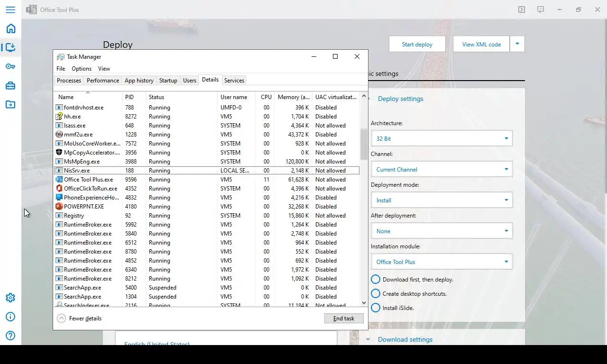The image size is (607, 364).
Task: Click the SearchIndexer.exe magnifier icon
Action: coord(59,304)
